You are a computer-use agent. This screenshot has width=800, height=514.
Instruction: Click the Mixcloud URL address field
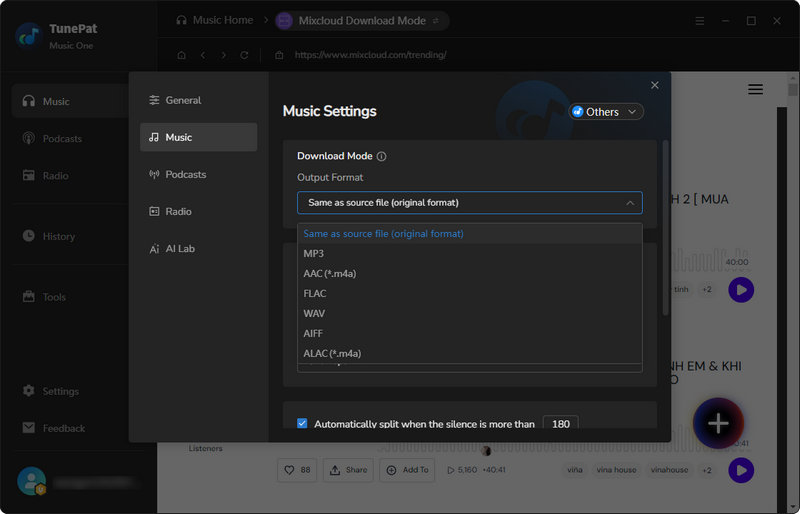(370, 55)
